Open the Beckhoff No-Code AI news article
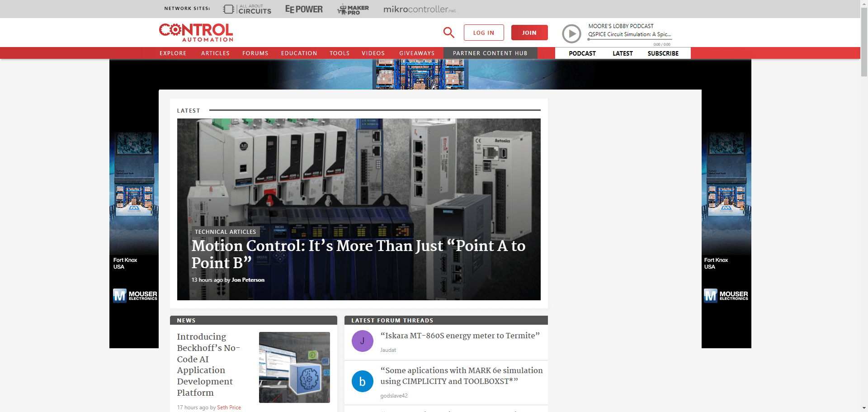The width and height of the screenshot is (868, 412). [208, 365]
